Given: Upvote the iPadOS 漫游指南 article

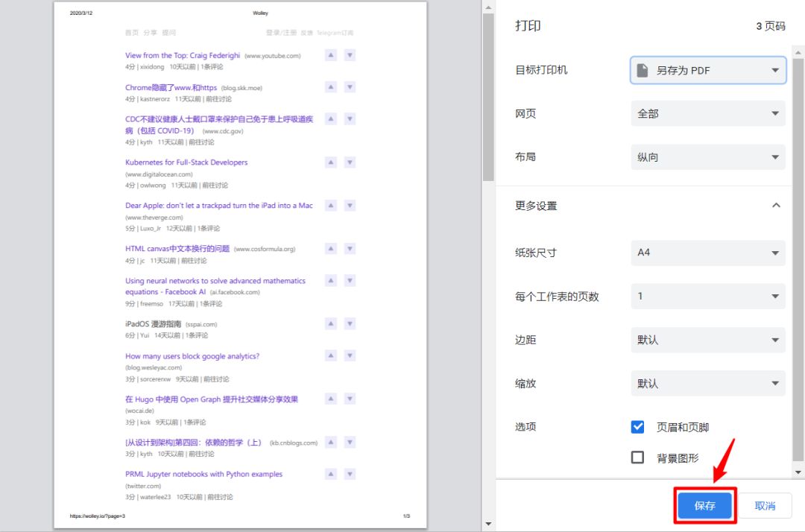Looking at the screenshot, I should (x=330, y=324).
